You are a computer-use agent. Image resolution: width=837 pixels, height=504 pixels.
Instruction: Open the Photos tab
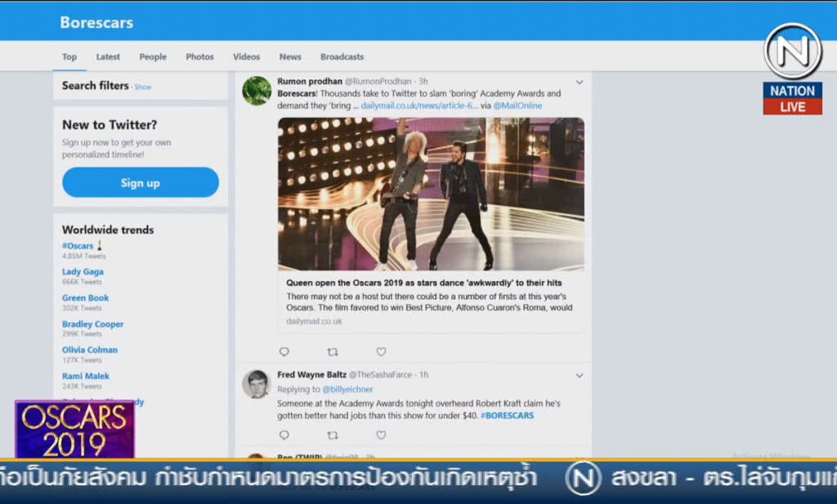click(x=199, y=56)
